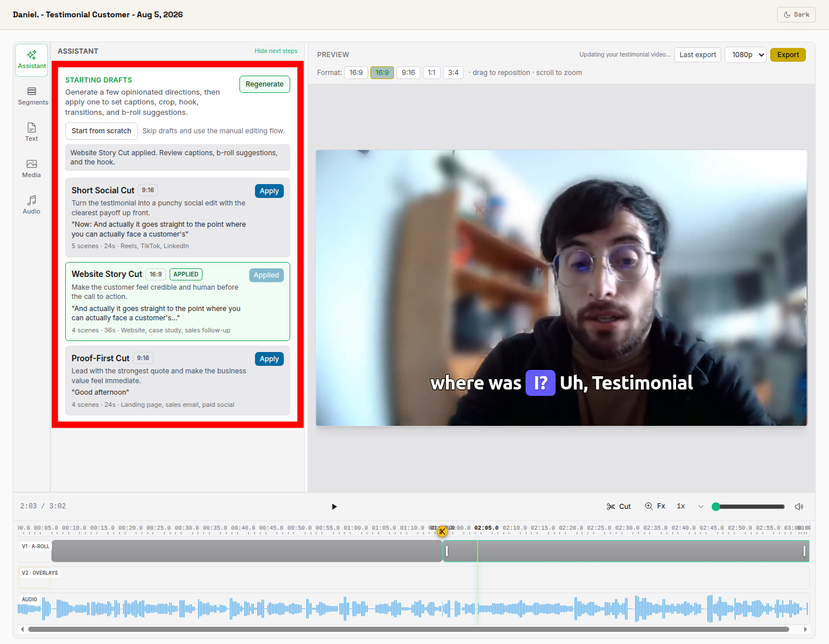
Task: Select the 3:4 format option
Action: [x=453, y=73]
